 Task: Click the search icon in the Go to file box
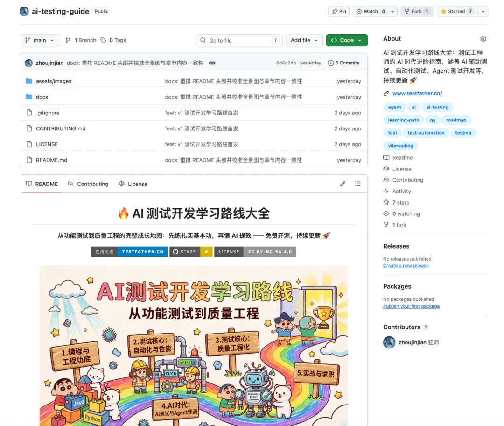pyautogui.click(x=203, y=40)
